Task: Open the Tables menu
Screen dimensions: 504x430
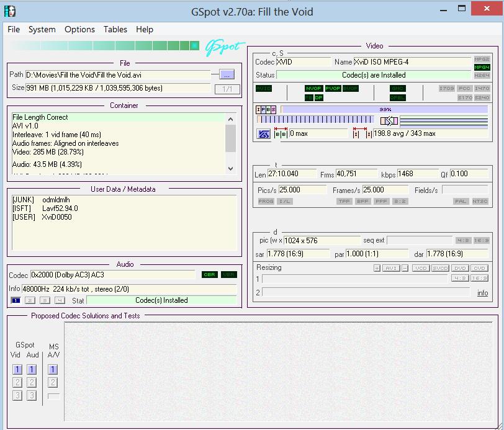Action: pyautogui.click(x=115, y=30)
